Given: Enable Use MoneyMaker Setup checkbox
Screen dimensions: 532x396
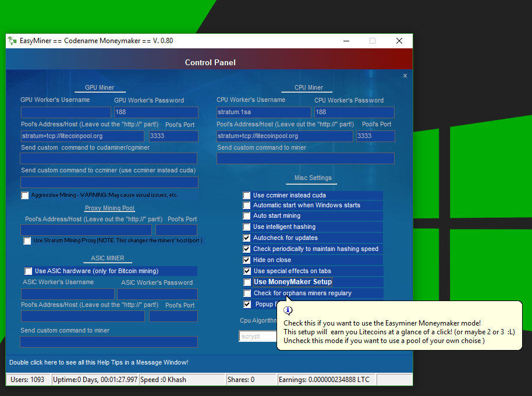Looking at the screenshot, I should (x=247, y=282).
